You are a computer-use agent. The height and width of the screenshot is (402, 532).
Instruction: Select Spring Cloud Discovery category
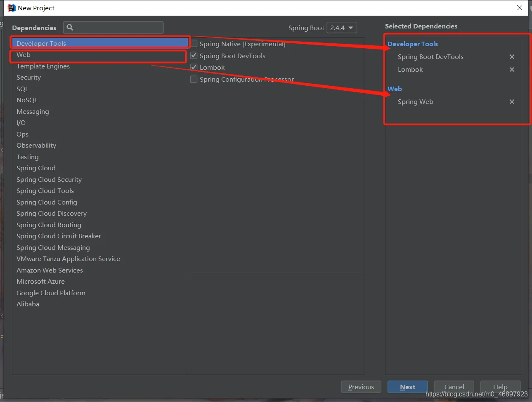coord(100,214)
